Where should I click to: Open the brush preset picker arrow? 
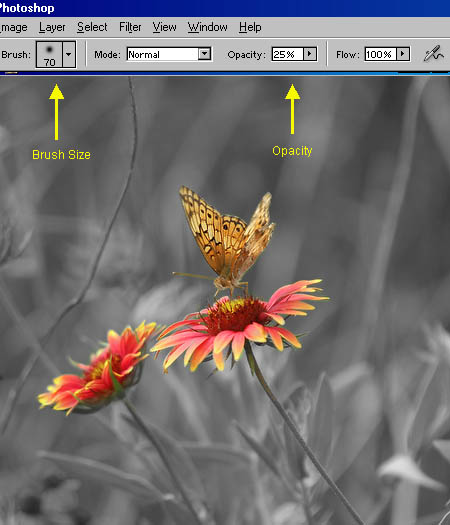tap(69, 54)
